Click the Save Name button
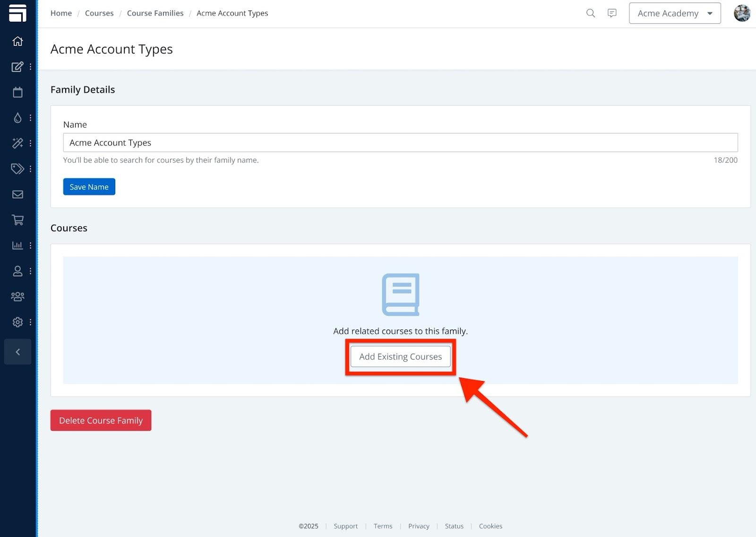The height and width of the screenshot is (537, 756). pos(89,187)
